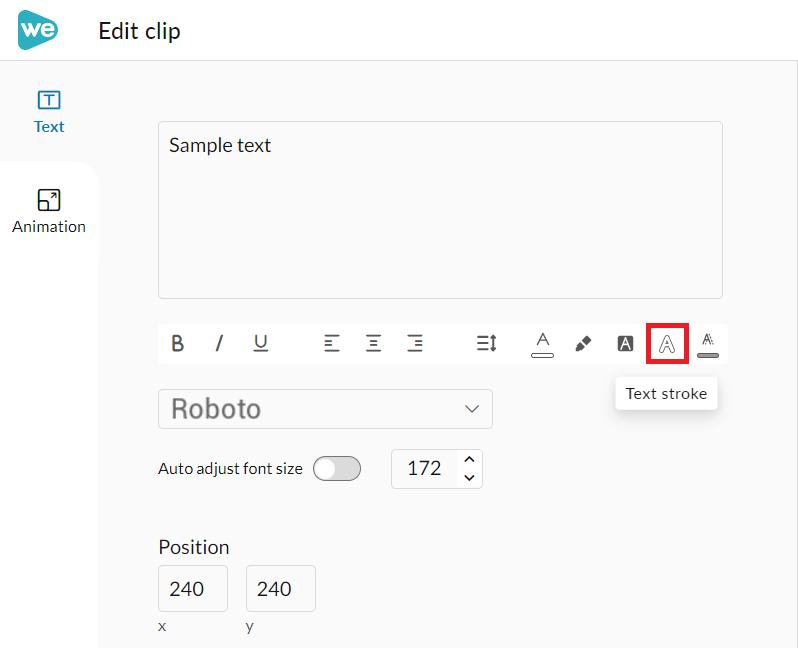This screenshot has width=798, height=648.
Task: Center align the text
Action: tap(373, 343)
